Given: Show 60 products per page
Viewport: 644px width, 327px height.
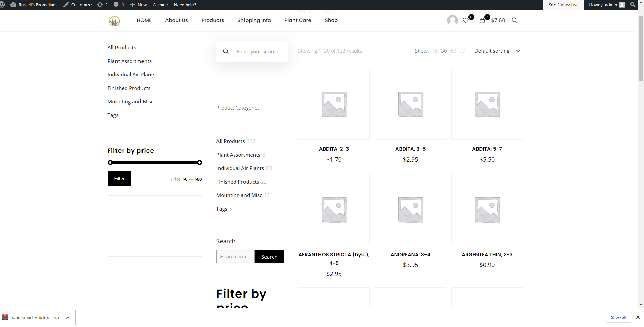Looking at the screenshot, I should 453,51.
